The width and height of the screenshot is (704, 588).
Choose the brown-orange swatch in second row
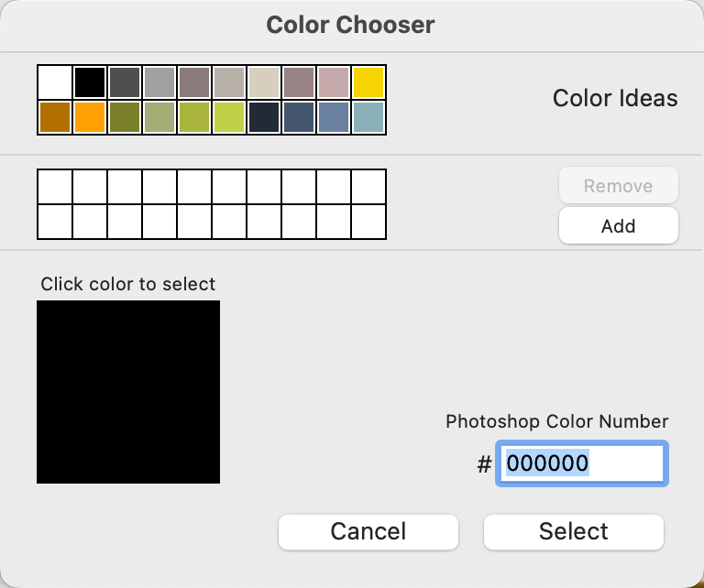pos(55,117)
